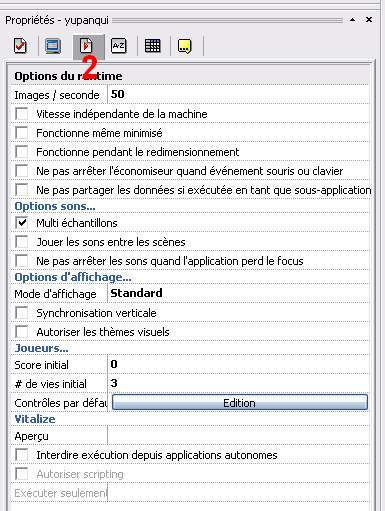Open the Events grid tab icon
Screen dimensions: 385x511
152,46
